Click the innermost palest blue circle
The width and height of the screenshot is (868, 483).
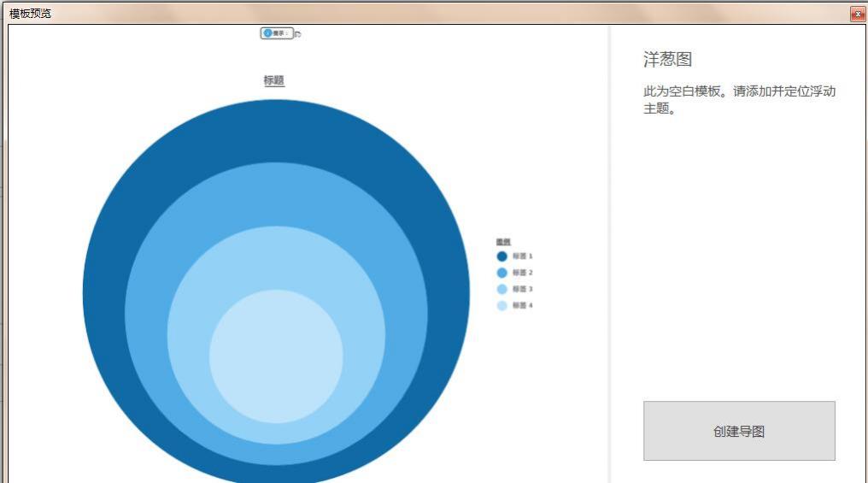(276, 356)
